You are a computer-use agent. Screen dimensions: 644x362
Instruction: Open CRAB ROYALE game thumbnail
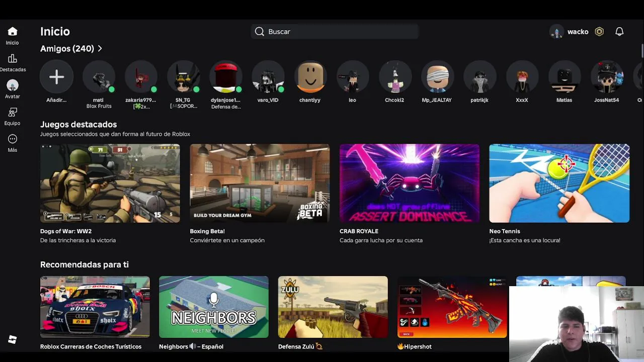[x=410, y=184]
